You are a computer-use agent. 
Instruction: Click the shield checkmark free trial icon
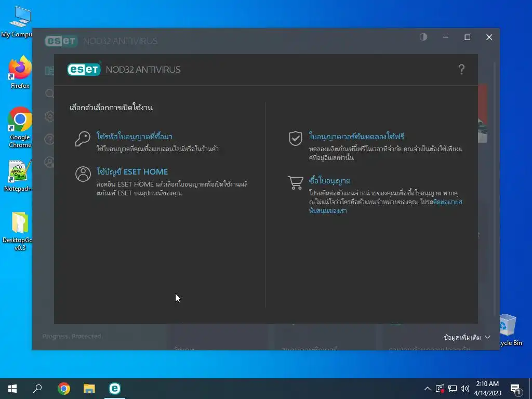coord(296,138)
